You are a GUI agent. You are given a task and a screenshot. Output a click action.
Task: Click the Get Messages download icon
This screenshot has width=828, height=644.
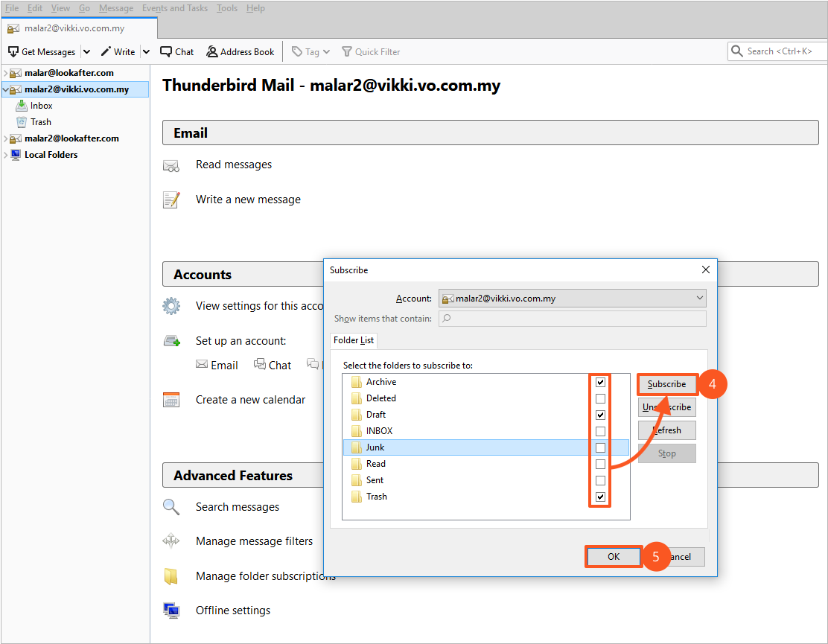pyautogui.click(x=13, y=51)
